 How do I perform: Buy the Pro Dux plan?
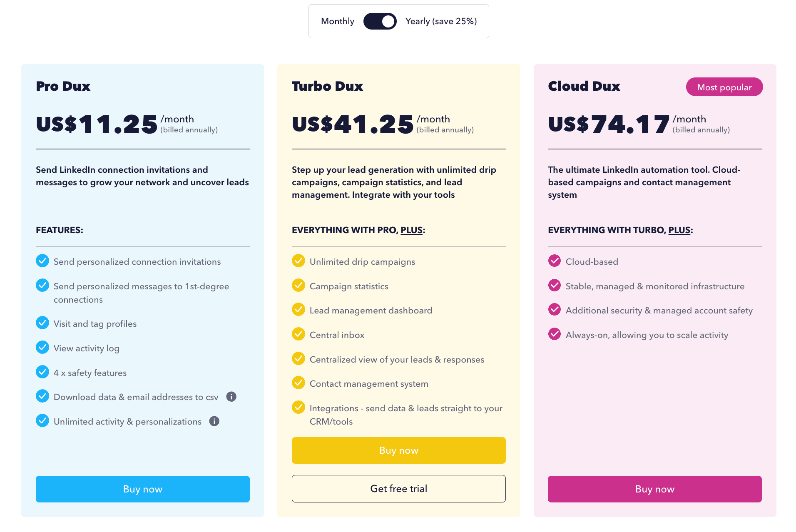pyautogui.click(x=143, y=489)
